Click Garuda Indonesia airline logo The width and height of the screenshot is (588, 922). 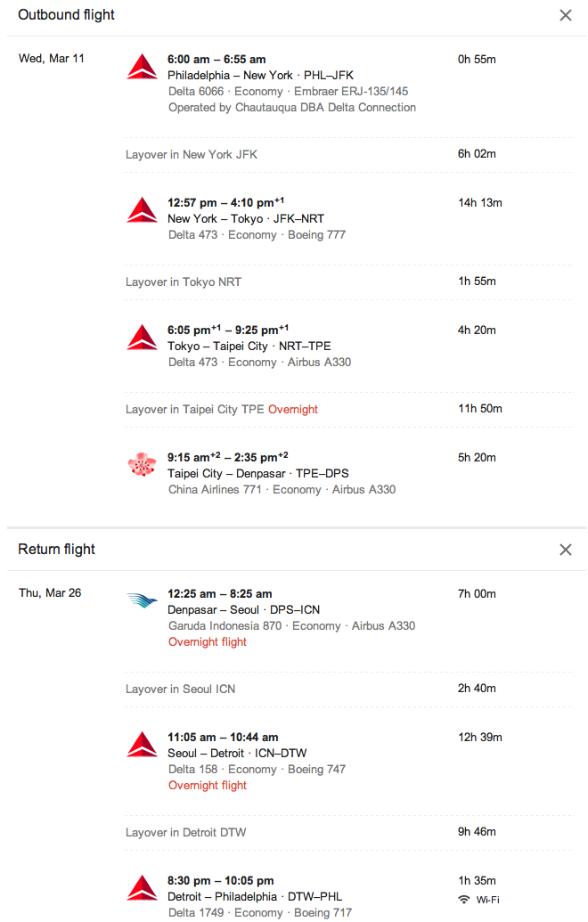pos(143,600)
